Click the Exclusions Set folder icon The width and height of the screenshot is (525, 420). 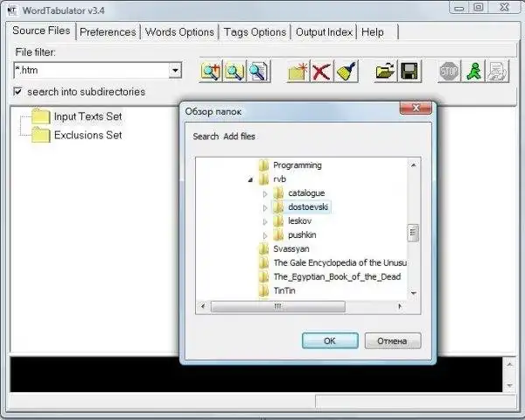tap(41, 135)
